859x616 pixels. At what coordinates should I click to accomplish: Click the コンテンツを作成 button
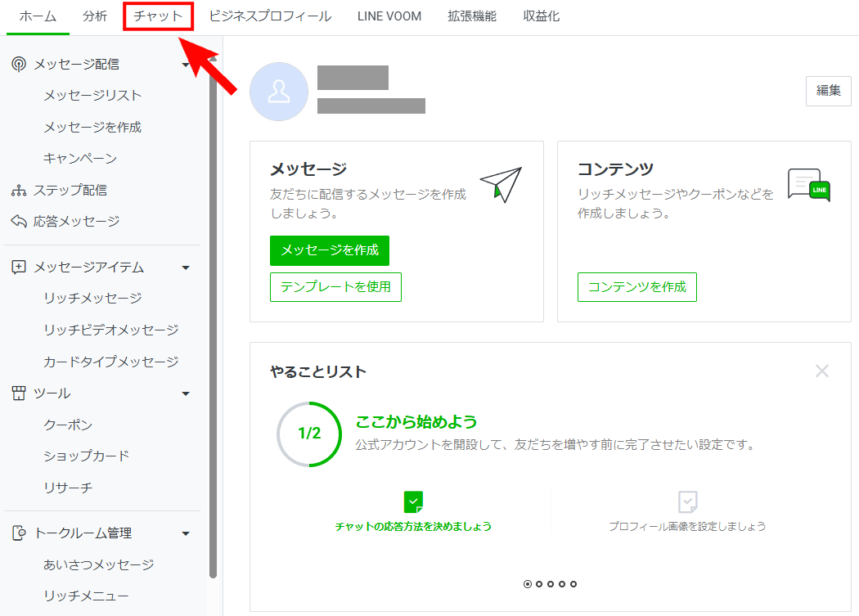(x=636, y=287)
